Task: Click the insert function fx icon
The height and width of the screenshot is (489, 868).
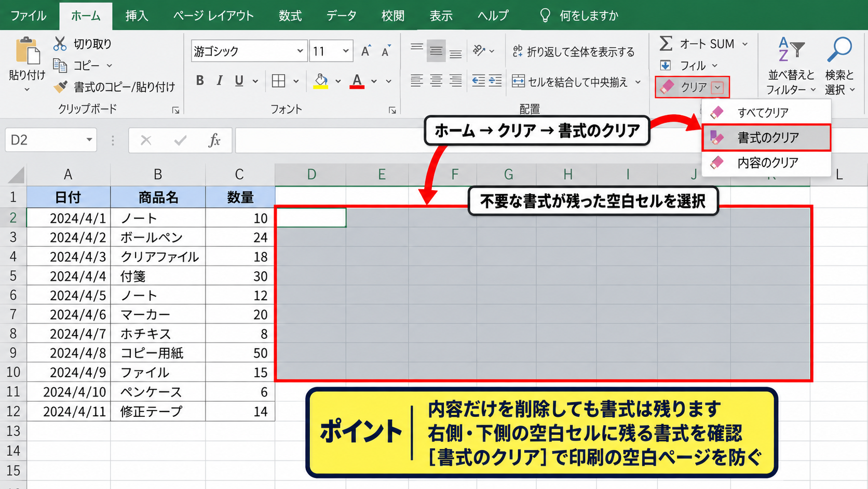Action: [x=214, y=140]
